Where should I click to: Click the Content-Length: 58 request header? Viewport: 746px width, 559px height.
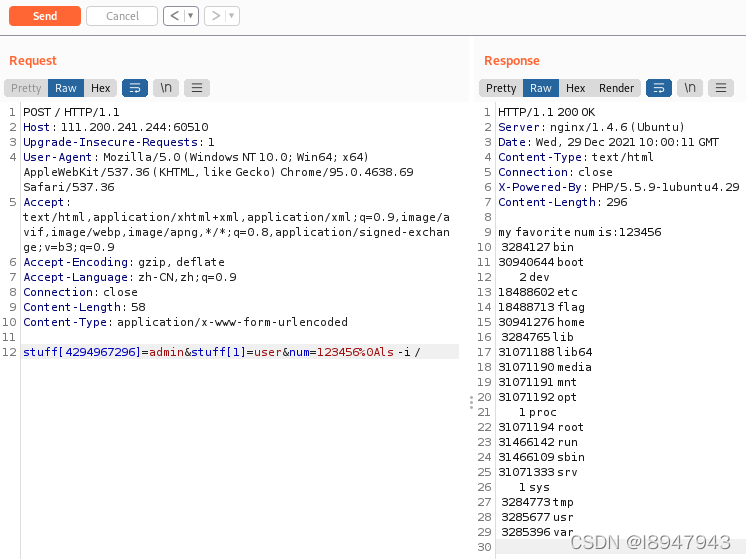coord(84,307)
